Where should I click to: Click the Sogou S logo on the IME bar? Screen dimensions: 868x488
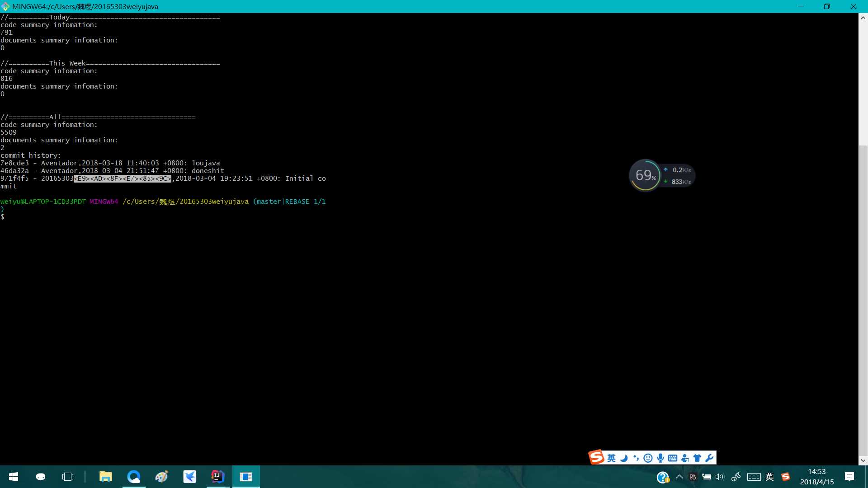pos(596,457)
